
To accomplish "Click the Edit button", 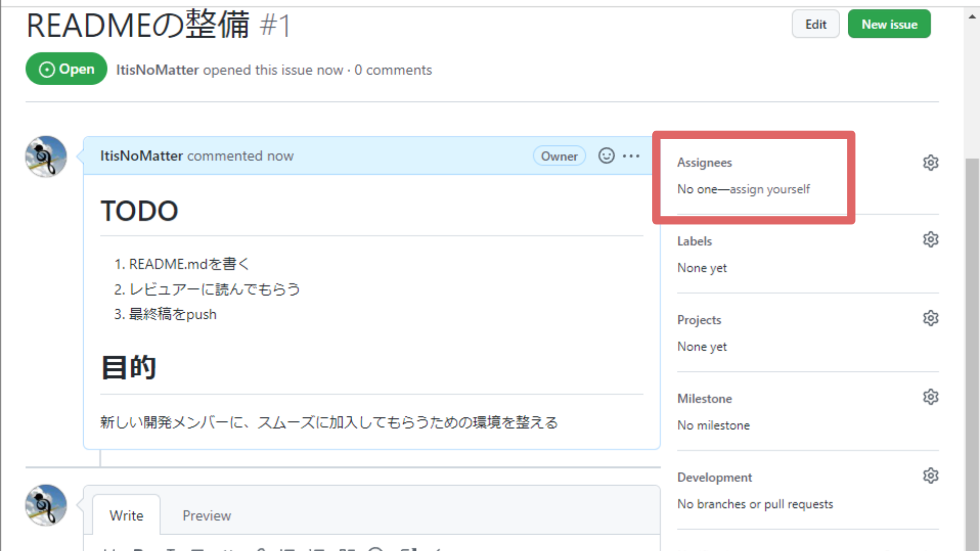I will [x=815, y=23].
